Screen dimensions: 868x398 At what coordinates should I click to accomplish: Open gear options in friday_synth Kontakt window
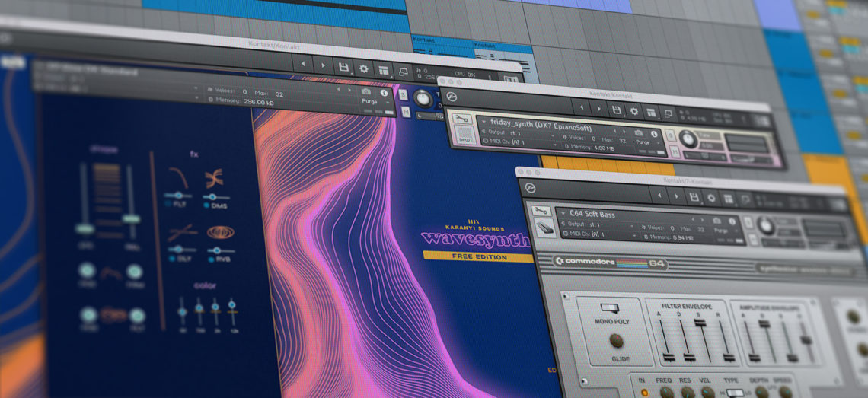[x=633, y=111]
